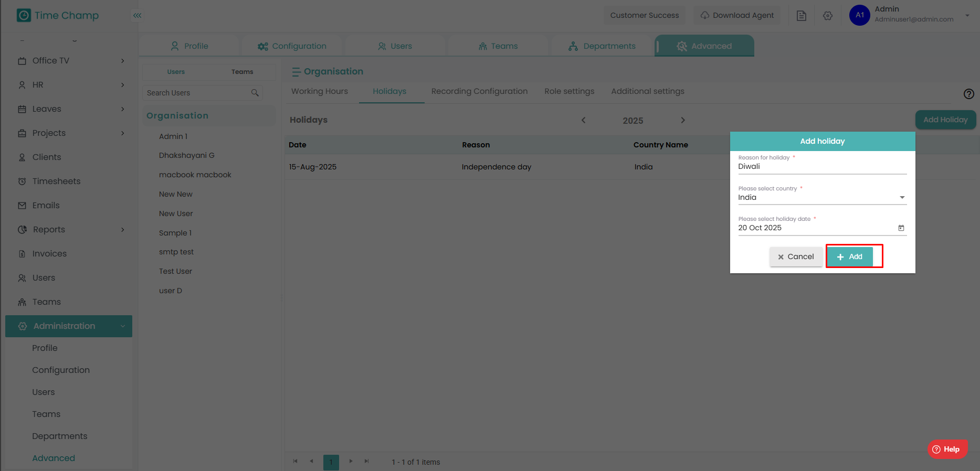980x471 pixels.
Task: Collapse the Administration menu chevron
Action: pos(123,326)
